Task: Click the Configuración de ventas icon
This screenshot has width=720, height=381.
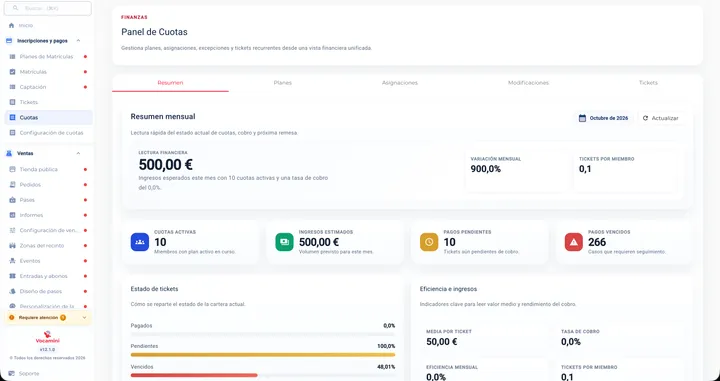Action: [12, 230]
